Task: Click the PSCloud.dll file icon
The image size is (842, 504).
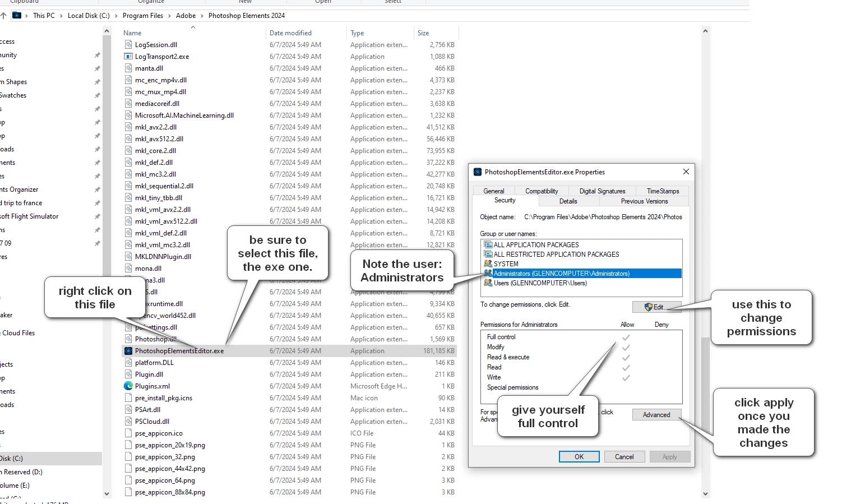Action: pyautogui.click(x=128, y=421)
